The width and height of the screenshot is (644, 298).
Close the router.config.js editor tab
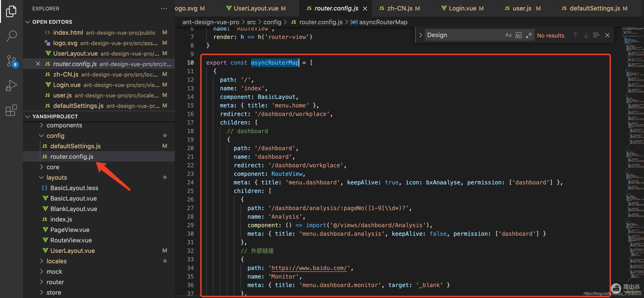click(365, 9)
